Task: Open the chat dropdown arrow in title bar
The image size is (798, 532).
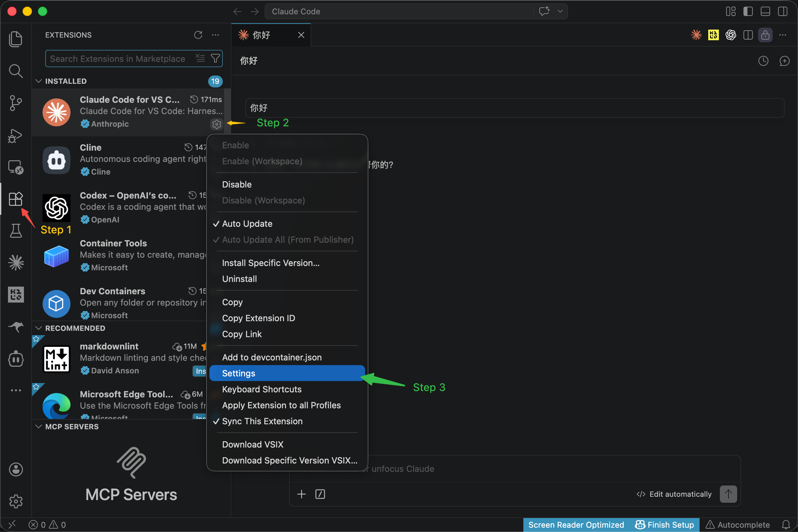Action: (x=560, y=12)
